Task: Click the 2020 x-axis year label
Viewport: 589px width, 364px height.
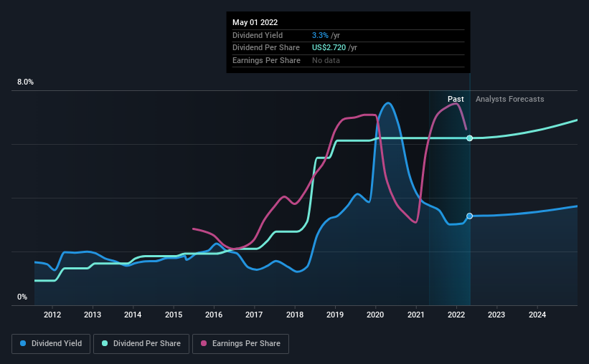Action: click(x=375, y=315)
